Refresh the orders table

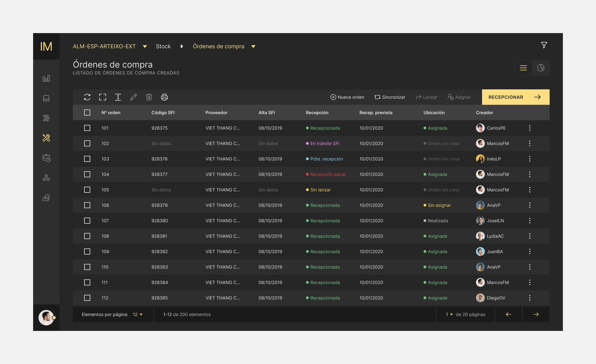(87, 97)
